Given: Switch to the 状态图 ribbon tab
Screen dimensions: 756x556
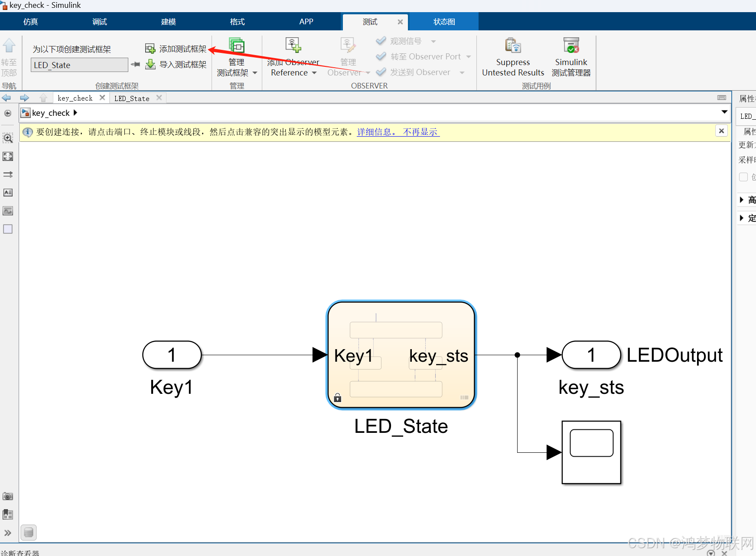Looking at the screenshot, I should point(443,21).
